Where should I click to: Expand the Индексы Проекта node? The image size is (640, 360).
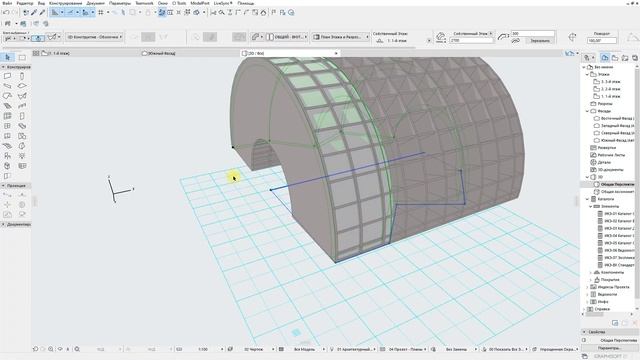(587, 287)
